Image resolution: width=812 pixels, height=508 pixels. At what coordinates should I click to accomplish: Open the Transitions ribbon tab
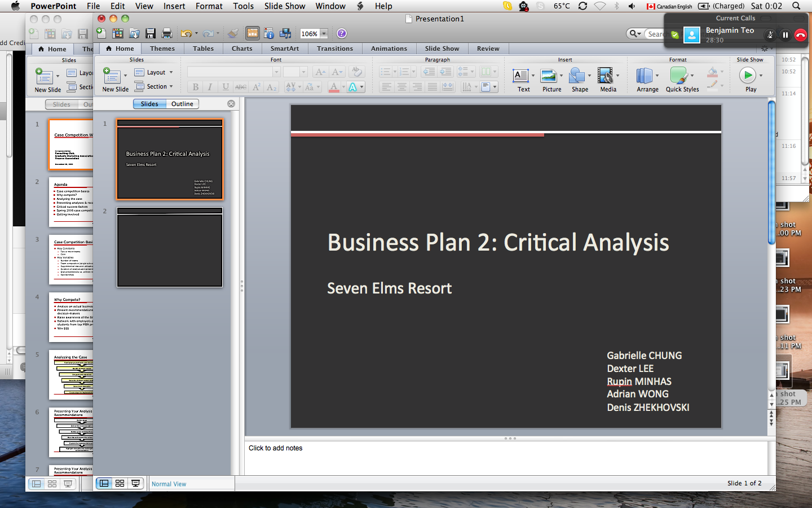tap(334, 49)
